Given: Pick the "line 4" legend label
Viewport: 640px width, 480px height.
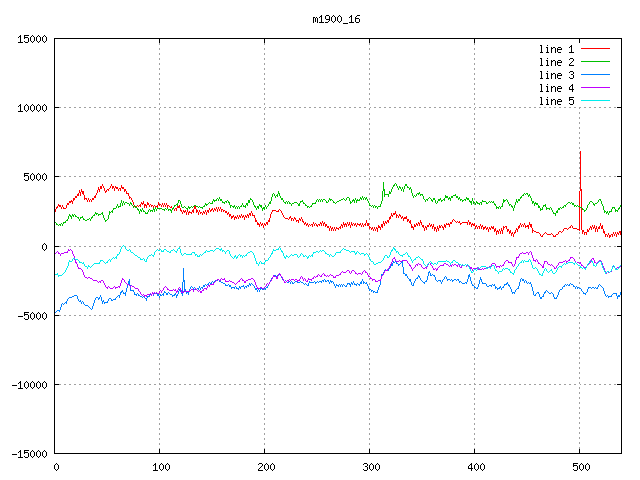Looking at the screenshot, I should click(x=556, y=88).
